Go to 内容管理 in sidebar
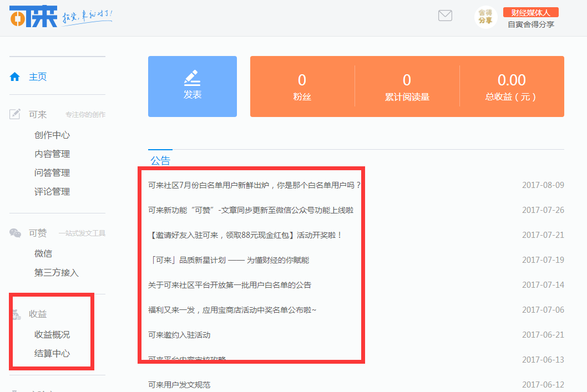The width and height of the screenshot is (587, 392). [x=52, y=154]
